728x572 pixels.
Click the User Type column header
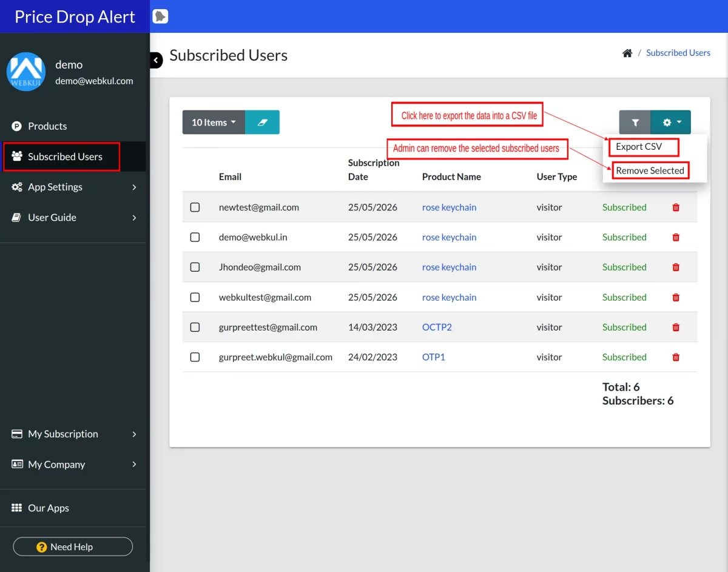pos(557,177)
